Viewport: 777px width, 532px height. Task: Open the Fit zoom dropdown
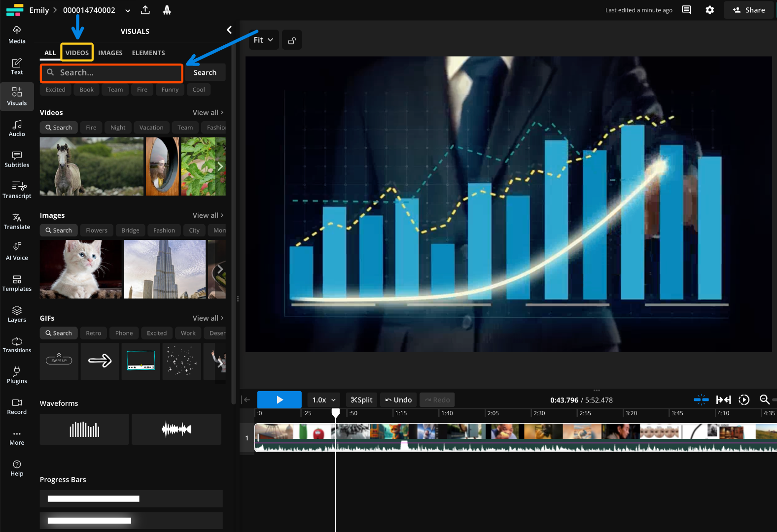click(x=263, y=40)
